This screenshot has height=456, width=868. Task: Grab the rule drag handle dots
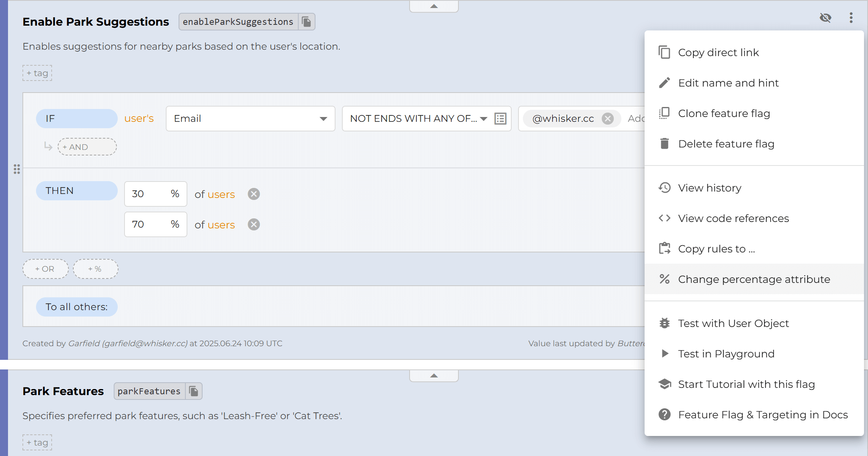point(17,169)
